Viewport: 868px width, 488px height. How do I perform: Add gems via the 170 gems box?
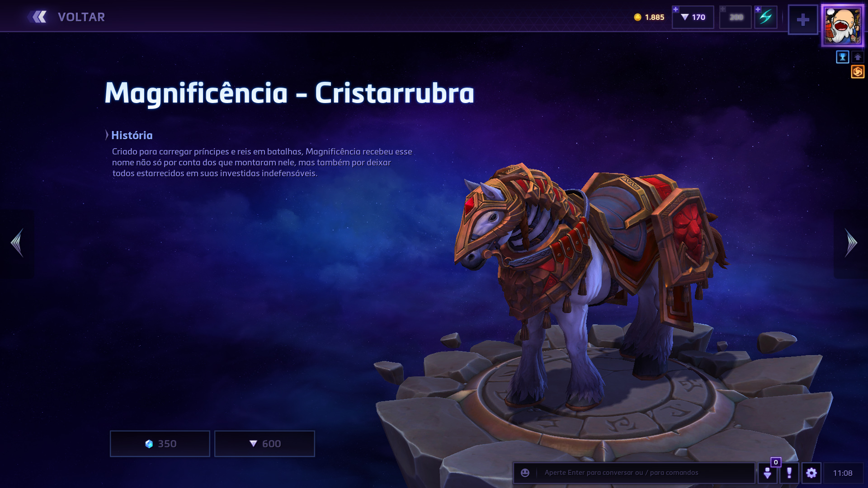click(x=693, y=17)
